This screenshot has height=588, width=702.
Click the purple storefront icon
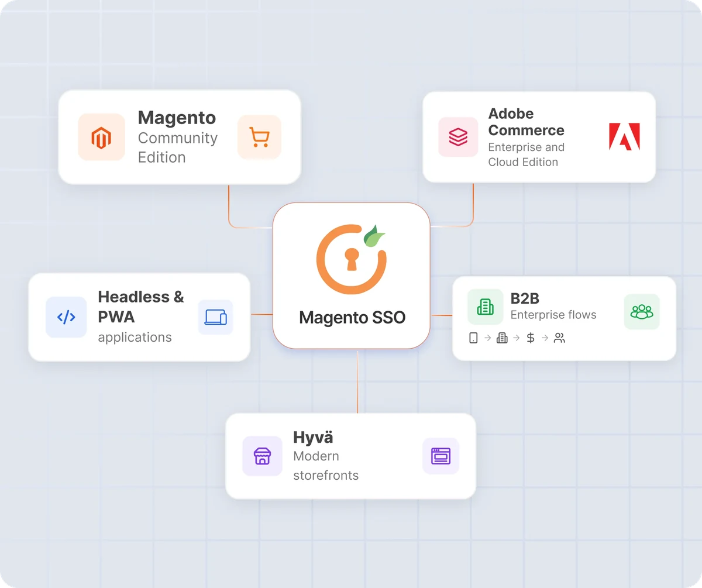pos(263,456)
